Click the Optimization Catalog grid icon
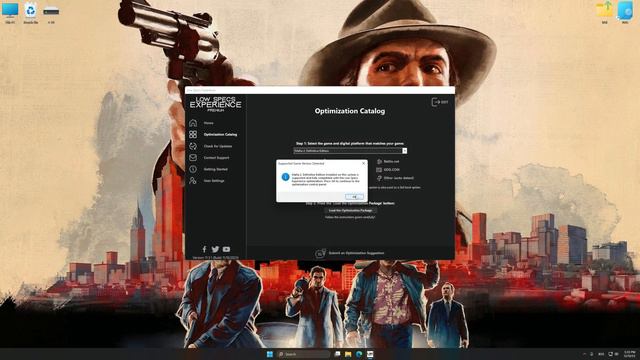This screenshot has height=360, width=640. click(x=193, y=134)
